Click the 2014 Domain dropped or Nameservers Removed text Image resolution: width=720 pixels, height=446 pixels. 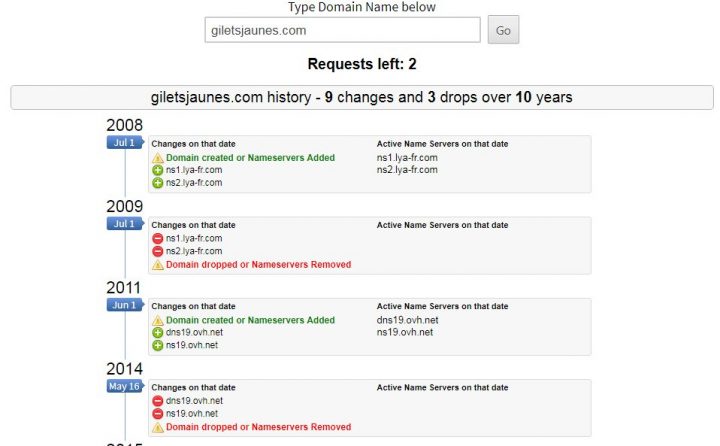tap(258, 427)
